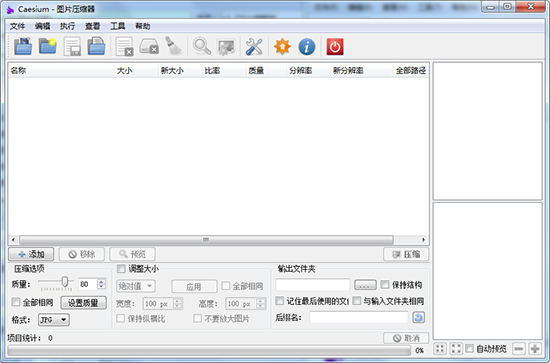Click the 全部路径 column header
Screen dimensions: 550x363
point(411,70)
